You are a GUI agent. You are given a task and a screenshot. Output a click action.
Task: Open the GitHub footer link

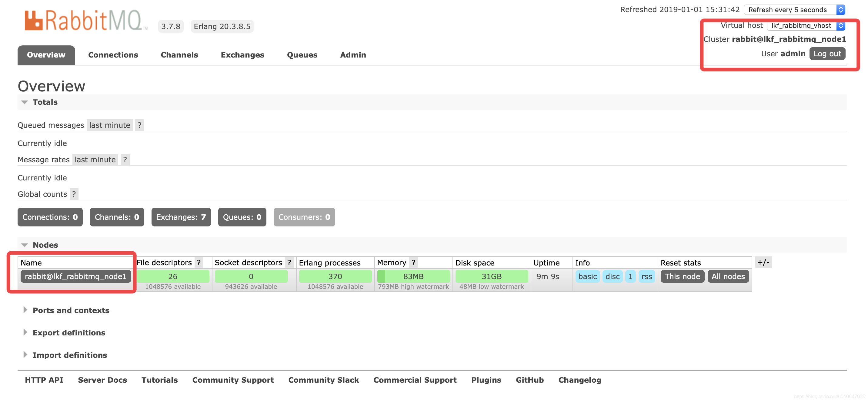point(530,380)
